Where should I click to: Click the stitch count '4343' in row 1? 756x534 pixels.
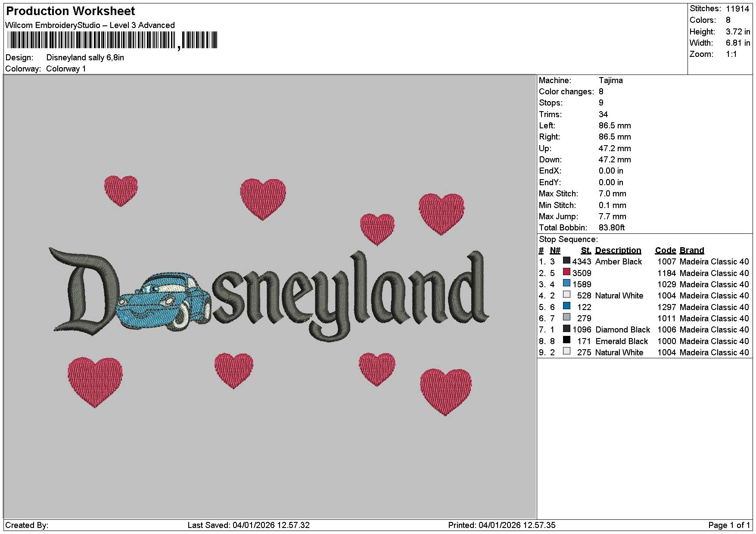click(x=582, y=262)
